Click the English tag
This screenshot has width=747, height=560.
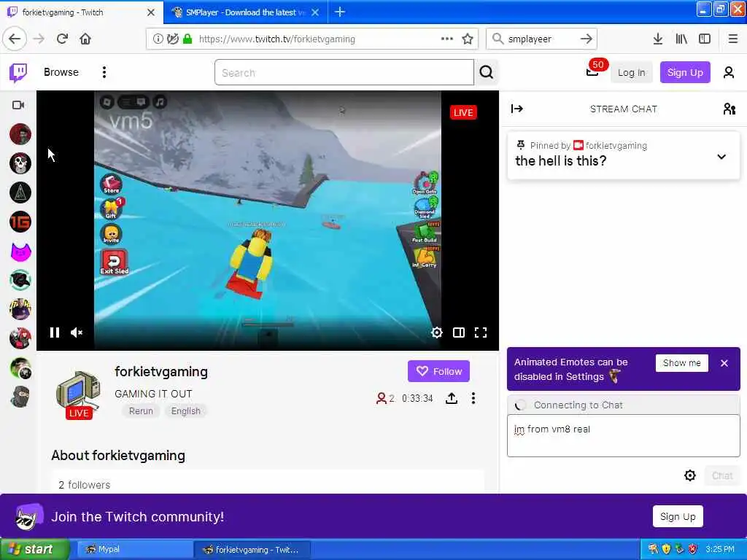(186, 411)
